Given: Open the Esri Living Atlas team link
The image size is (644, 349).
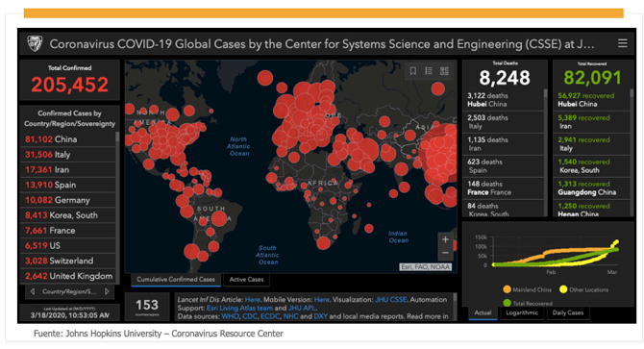Looking at the screenshot, I should coord(239,308).
